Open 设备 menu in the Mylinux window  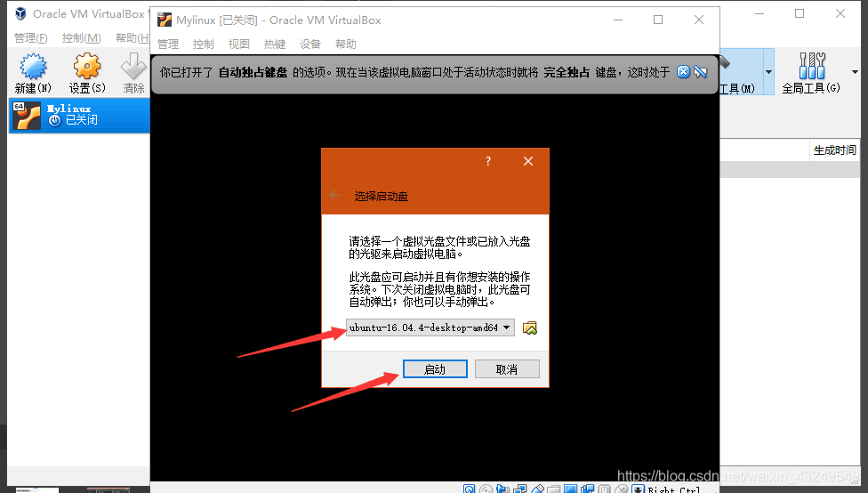coord(310,44)
